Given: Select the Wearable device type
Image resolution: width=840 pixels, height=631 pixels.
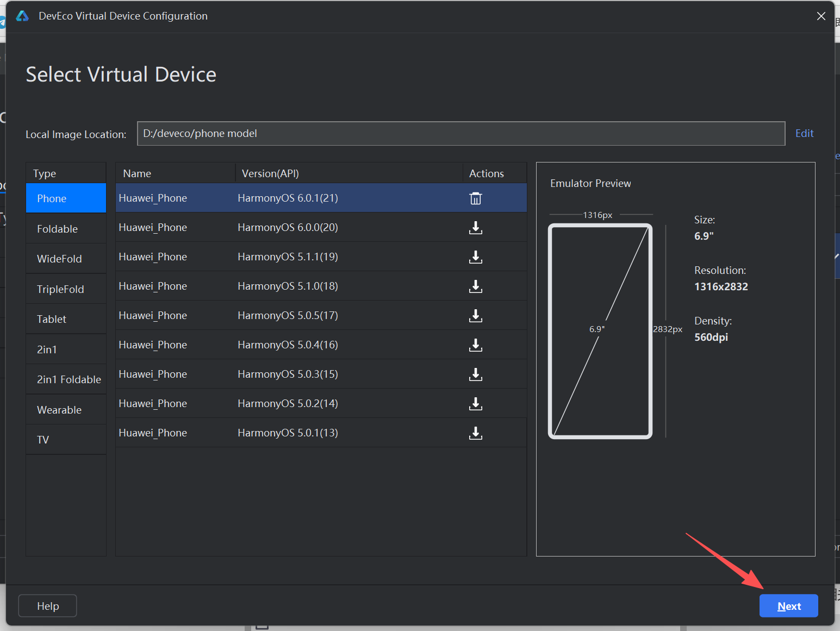Looking at the screenshot, I should tap(66, 410).
